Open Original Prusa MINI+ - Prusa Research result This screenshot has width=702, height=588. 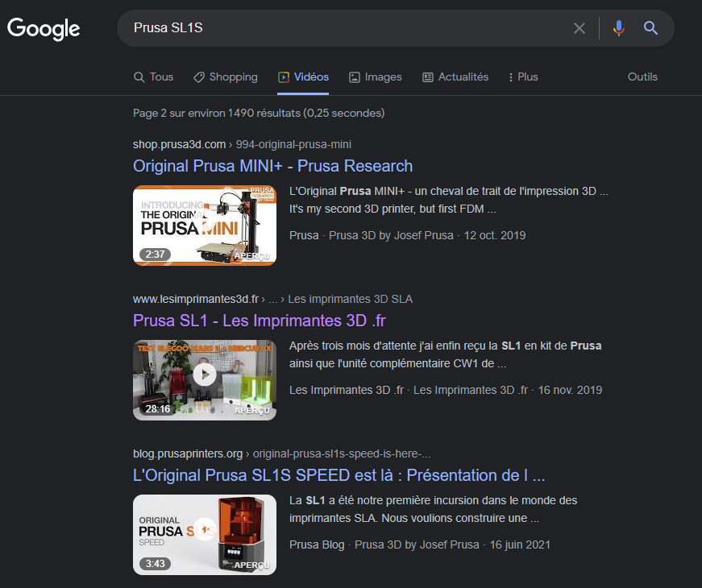[272, 166]
